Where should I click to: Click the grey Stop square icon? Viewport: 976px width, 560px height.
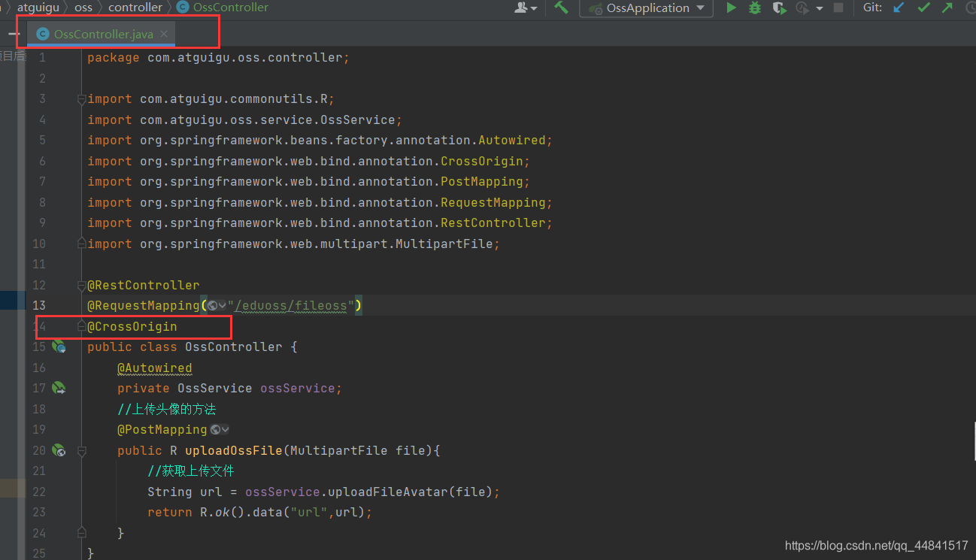(x=838, y=8)
